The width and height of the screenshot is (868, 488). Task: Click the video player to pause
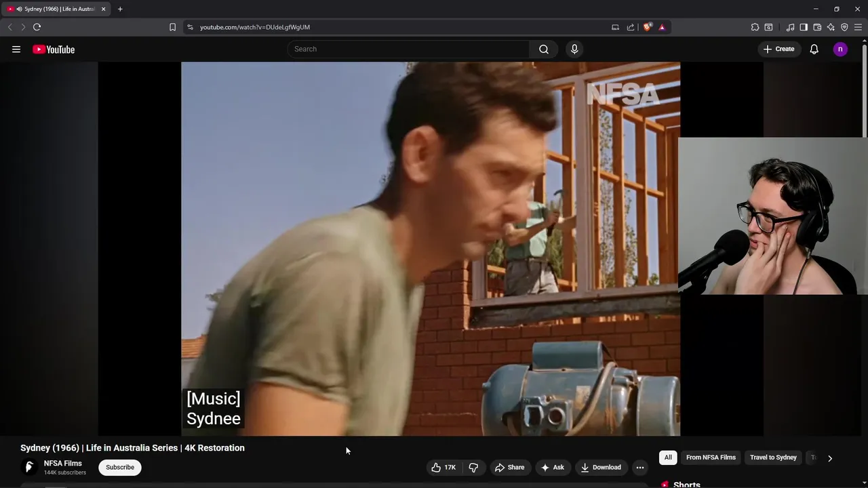[431, 249]
